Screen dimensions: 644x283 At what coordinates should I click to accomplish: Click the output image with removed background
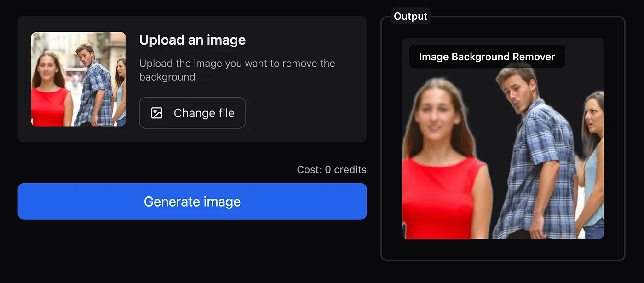503,139
